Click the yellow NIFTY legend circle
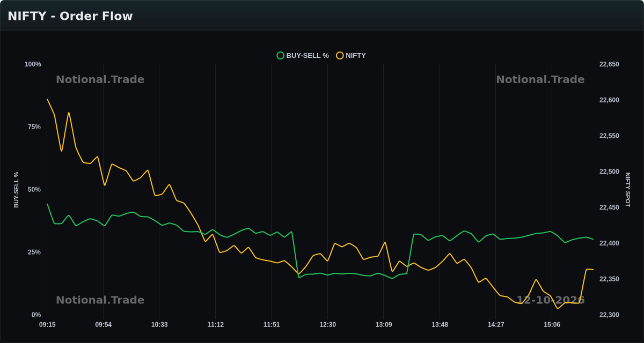This screenshot has height=343, width=644. [340, 55]
